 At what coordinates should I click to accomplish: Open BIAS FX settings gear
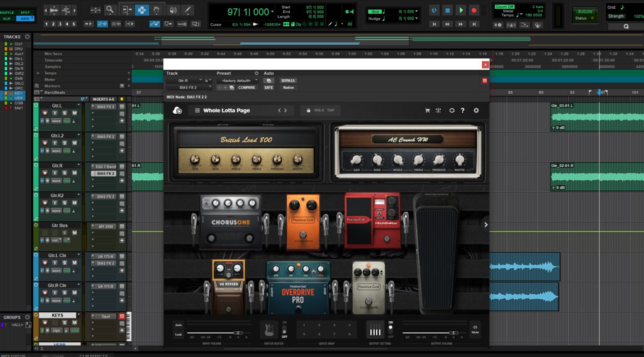coord(476,111)
